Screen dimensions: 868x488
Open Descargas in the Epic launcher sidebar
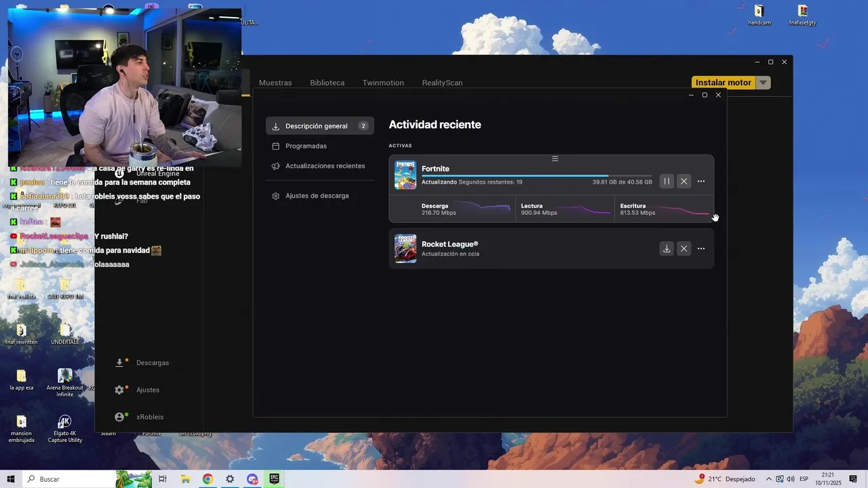coord(144,363)
